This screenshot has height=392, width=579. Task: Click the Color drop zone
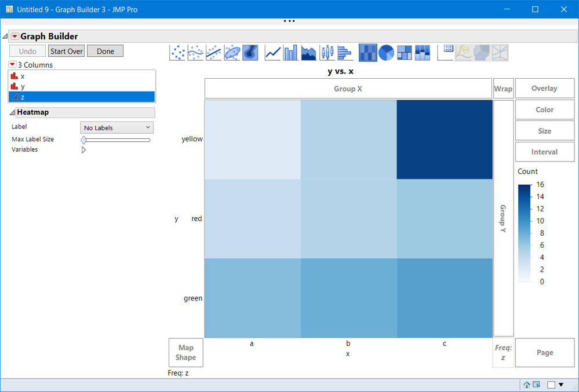[545, 109]
